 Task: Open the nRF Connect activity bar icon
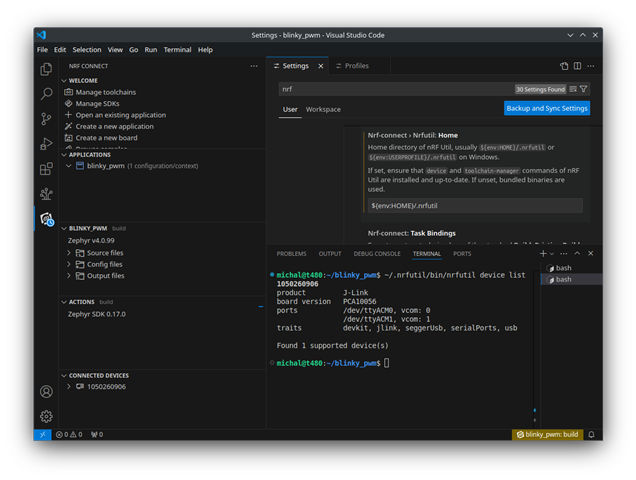pyautogui.click(x=47, y=219)
